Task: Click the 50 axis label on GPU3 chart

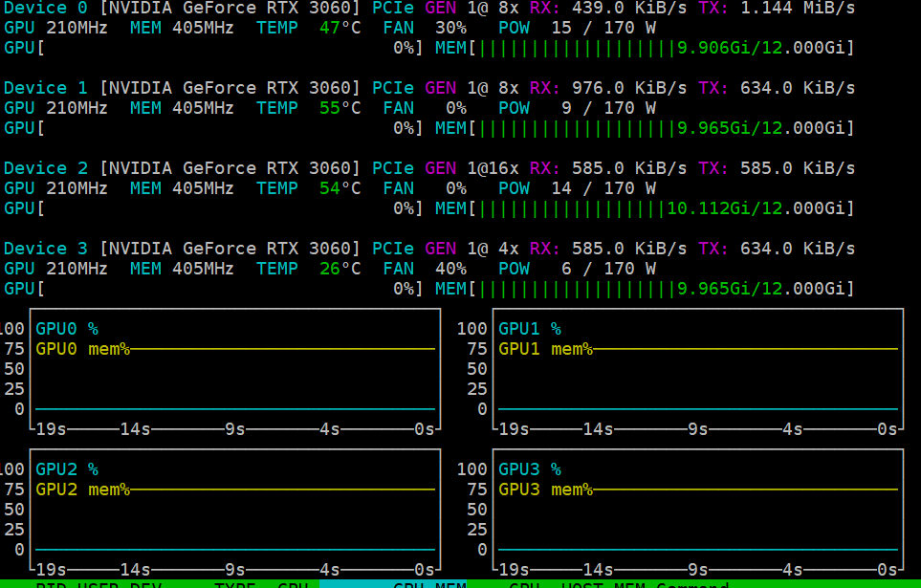Action: (x=477, y=510)
